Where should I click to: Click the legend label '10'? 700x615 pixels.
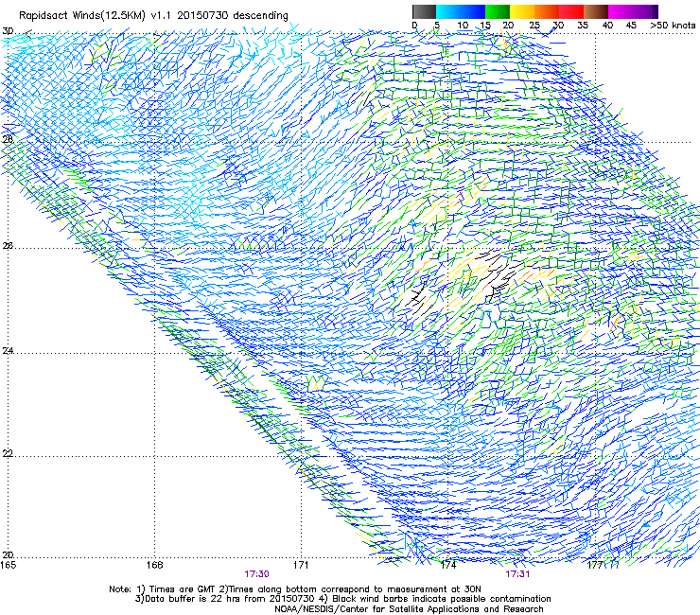pyautogui.click(x=463, y=25)
